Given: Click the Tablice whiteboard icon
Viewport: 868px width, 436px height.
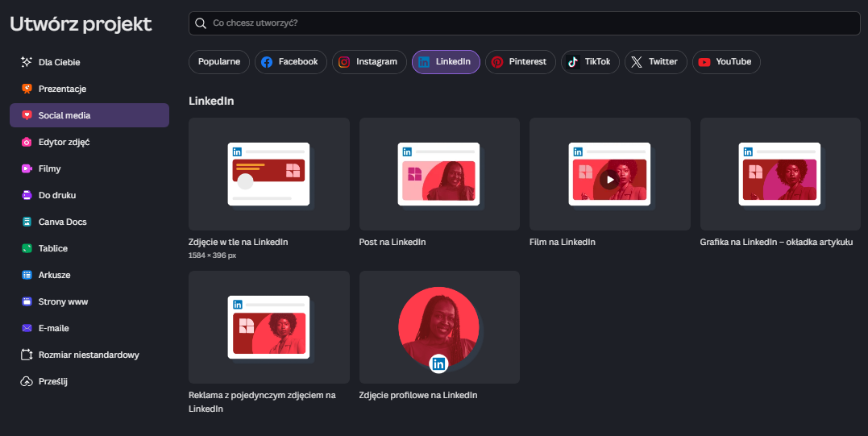Looking at the screenshot, I should pos(27,248).
